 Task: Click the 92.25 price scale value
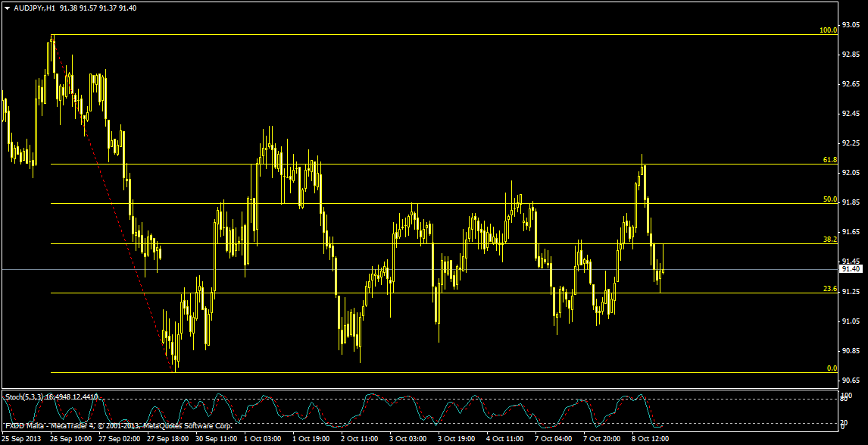pos(851,143)
